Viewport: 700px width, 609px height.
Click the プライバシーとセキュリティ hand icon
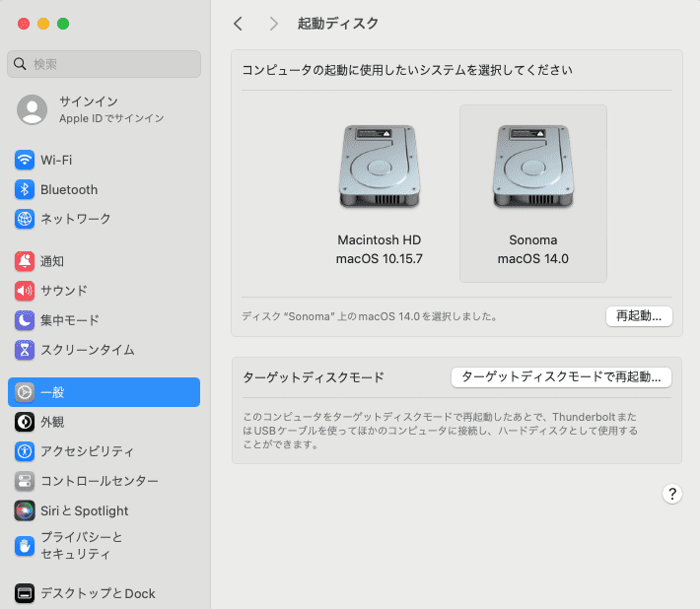[25, 545]
